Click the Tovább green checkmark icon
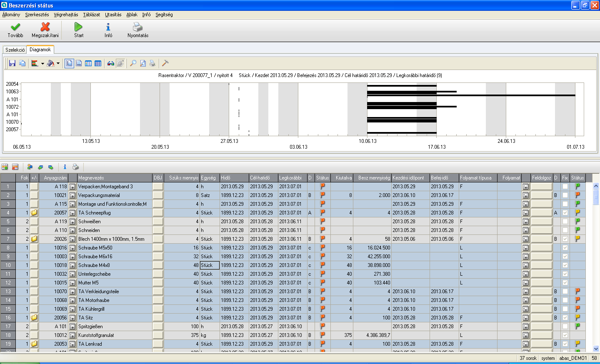The width and height of the screenshot is (600, 364). coord(15,27)
